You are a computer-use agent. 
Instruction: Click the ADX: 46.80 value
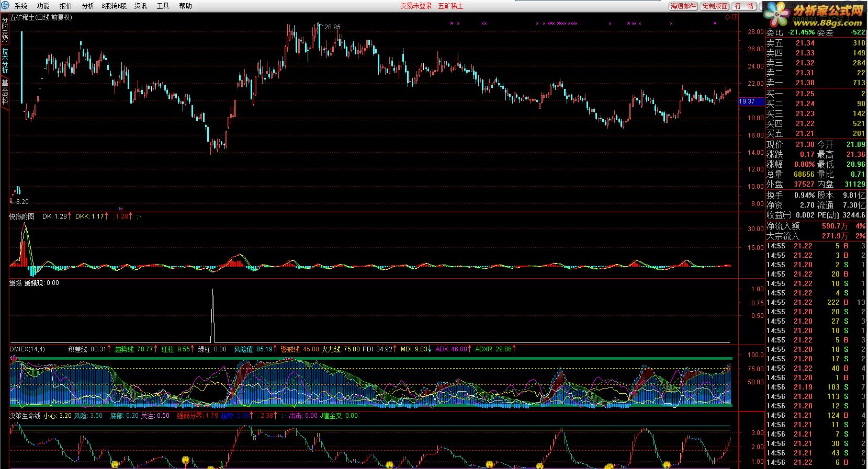(x=451, y=349)
